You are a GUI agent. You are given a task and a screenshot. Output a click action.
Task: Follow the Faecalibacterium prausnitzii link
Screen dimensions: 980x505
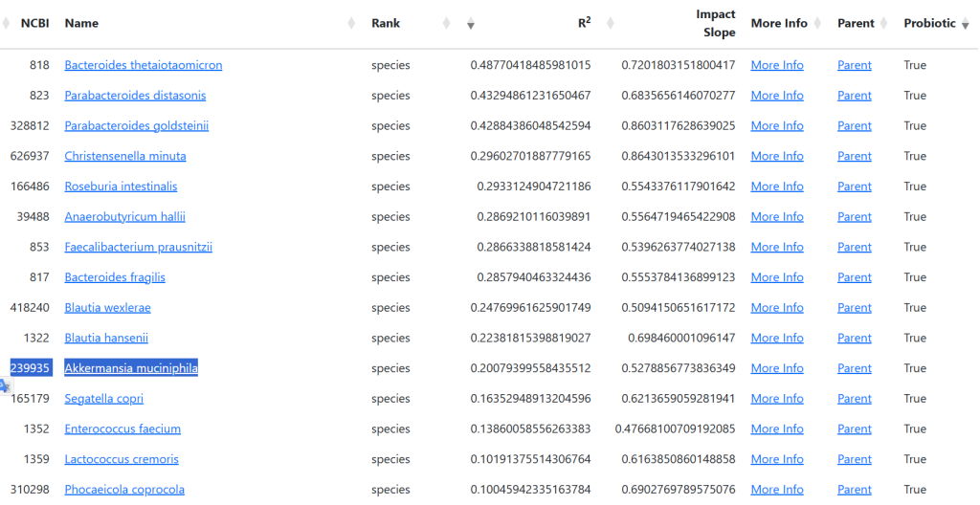(x=138, y=247)
